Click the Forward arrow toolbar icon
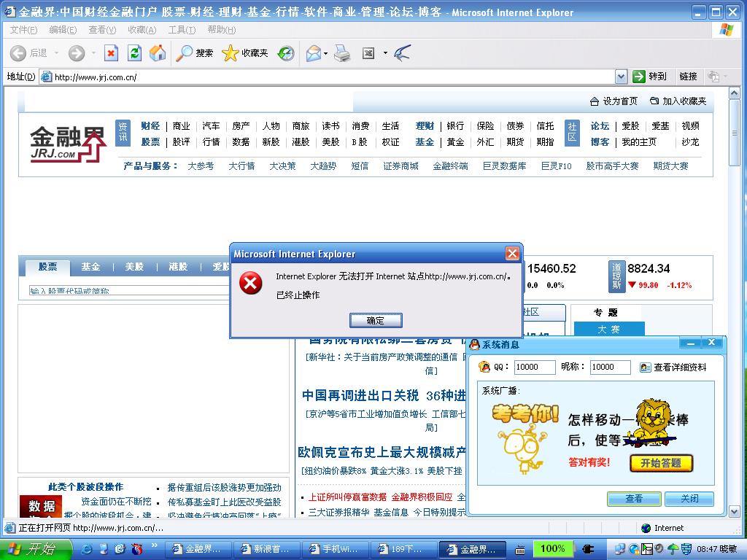Image resolution: width=747 pixels, height=560 pixels. [77, 53]
